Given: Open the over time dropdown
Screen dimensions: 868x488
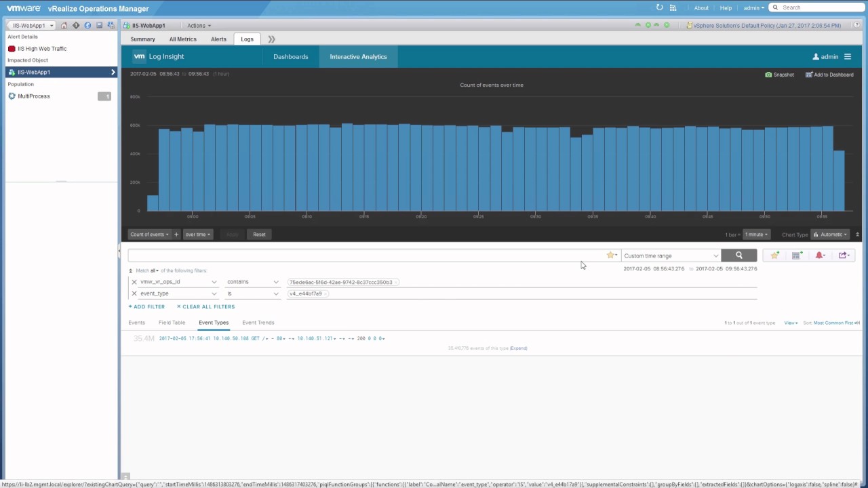Looking at the screenshot, I should [x=197, y=235].
